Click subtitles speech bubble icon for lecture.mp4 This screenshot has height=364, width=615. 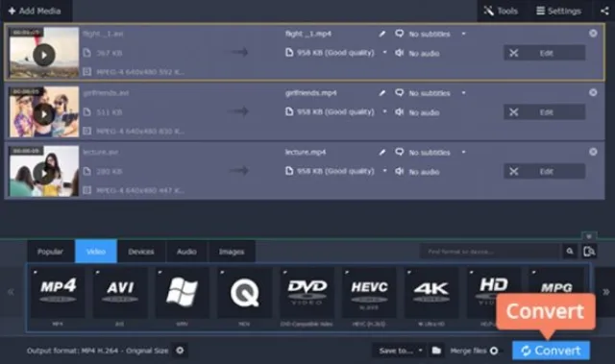point(400,152)
